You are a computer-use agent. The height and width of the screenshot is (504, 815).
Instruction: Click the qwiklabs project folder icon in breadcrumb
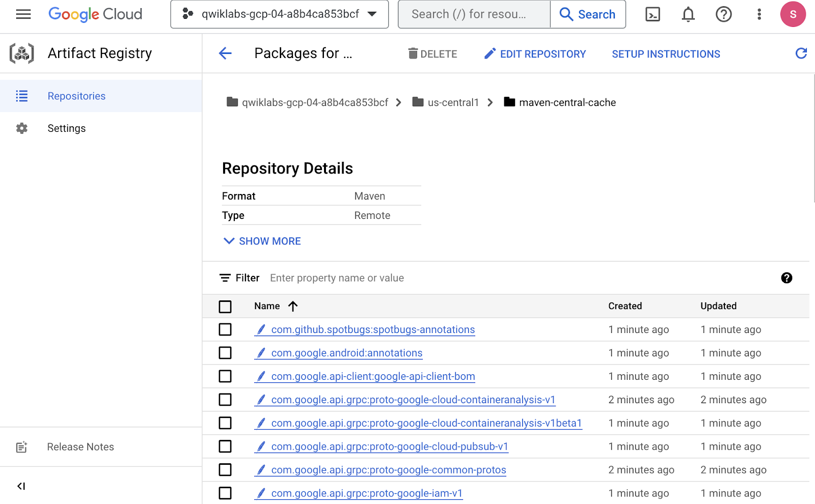pyautogui.click(x=232, y=102)
